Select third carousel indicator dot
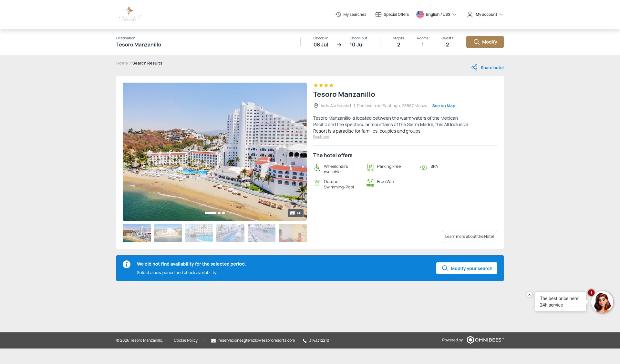This screenshot has height=364, width=620. click(x=223, y=213)
